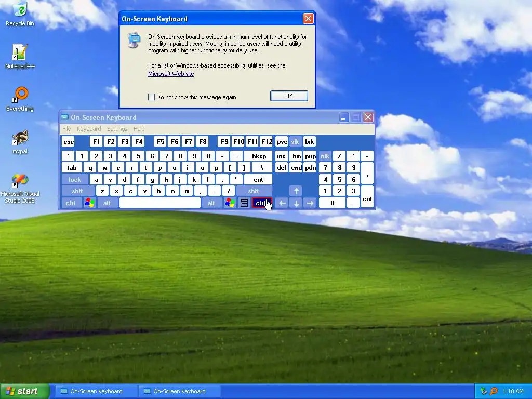
Task: Click the bksp backspace key
Action: point(259,156)
